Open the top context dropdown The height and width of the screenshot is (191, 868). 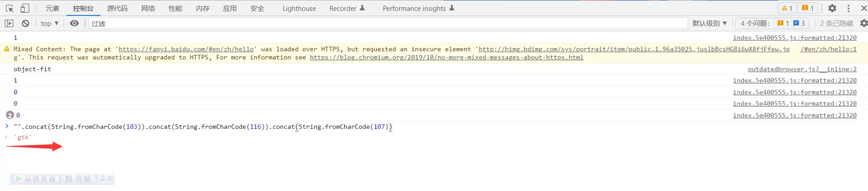pos(49,24)
